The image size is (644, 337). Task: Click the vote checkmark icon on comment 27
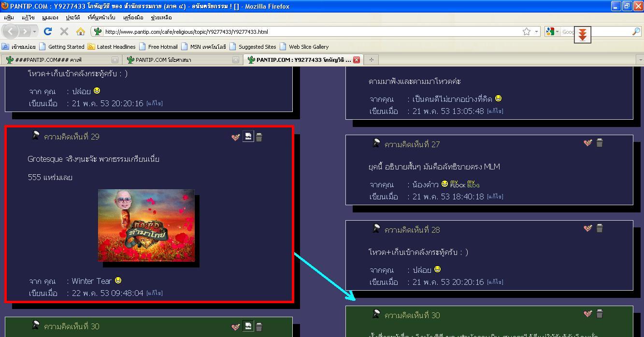pyautogui.click(x=588, y=142)
